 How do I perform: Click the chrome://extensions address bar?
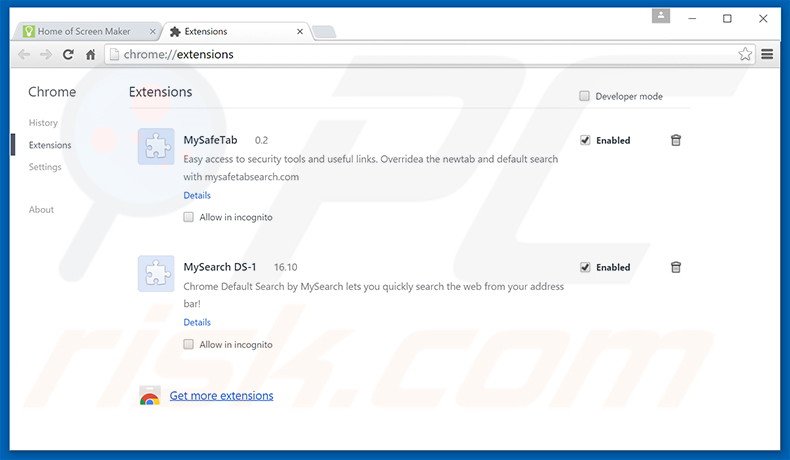tap(428, 54)
